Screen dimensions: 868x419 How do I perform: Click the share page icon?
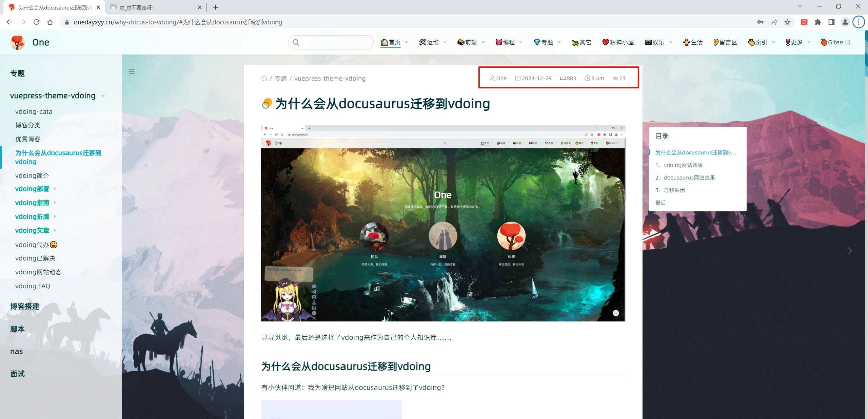click(774, 22)
